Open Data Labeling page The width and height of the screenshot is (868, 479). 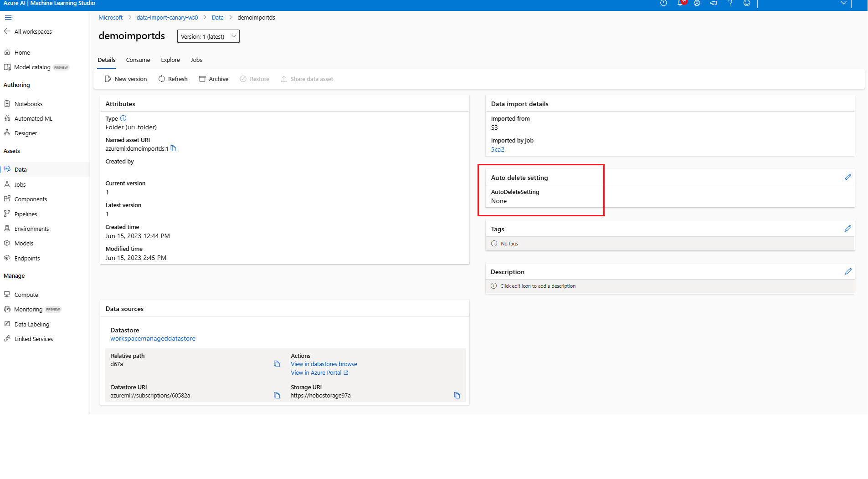pos(26,324)
